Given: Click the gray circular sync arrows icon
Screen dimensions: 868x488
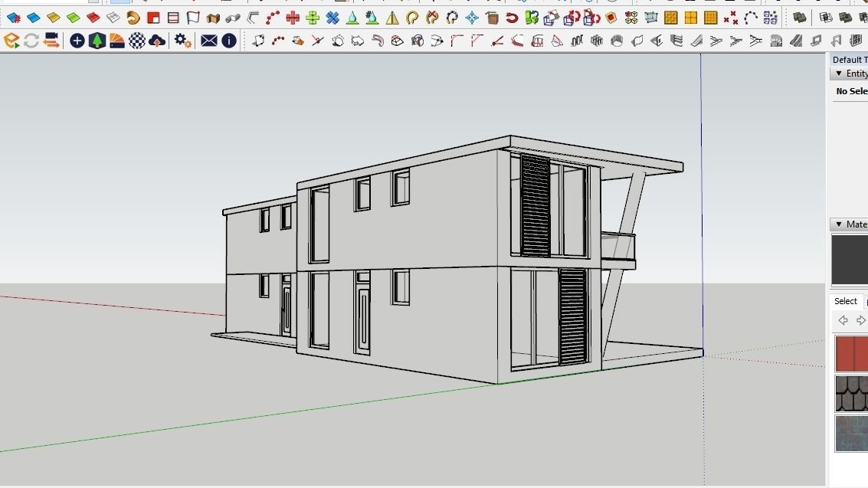Looking at the screenshot, I should [31, 41].
